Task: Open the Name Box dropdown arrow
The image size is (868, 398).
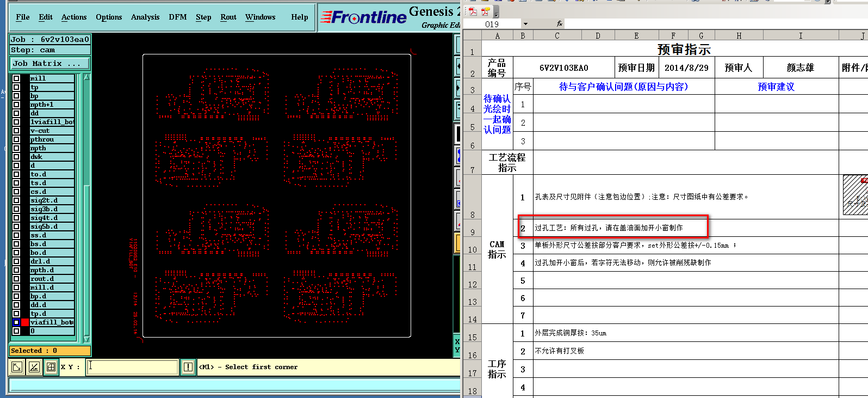Action: [x=525, y=24]
